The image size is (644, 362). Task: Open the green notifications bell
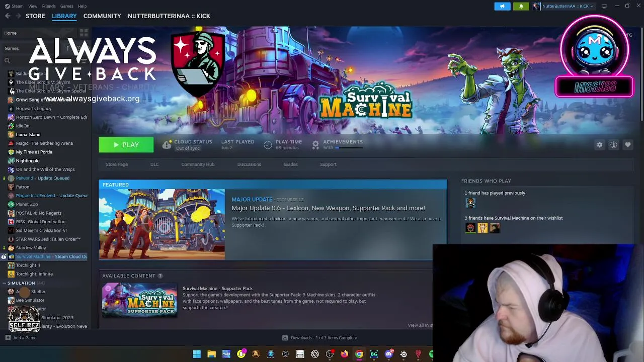tap(521, 6)
